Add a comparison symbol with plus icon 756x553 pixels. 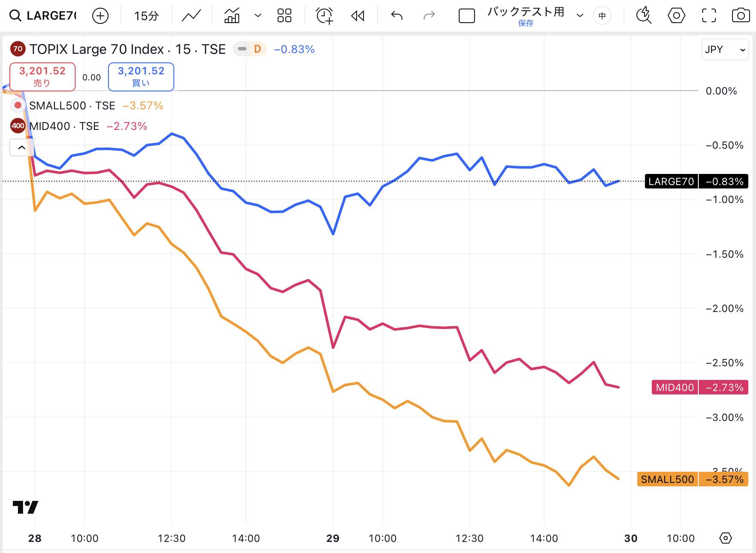click(100, 16)
